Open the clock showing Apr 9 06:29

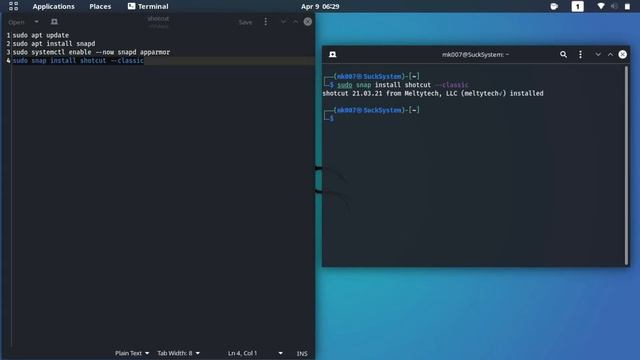point(320,7)
